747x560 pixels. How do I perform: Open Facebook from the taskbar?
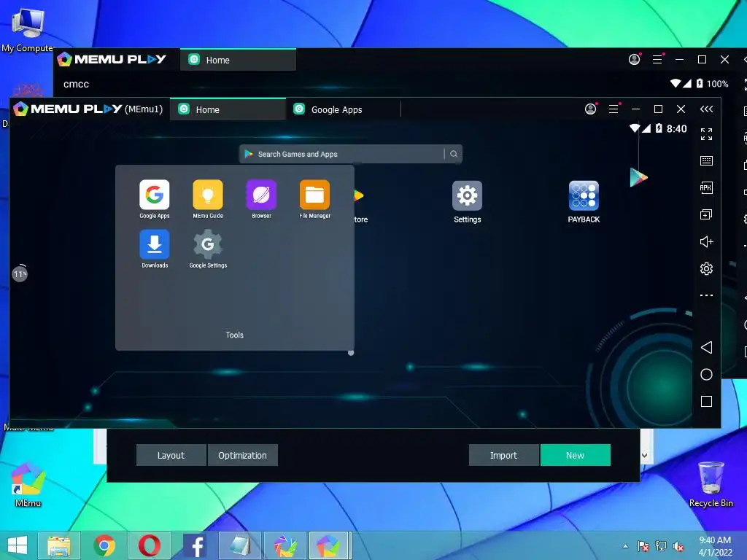tap(195, 545)
